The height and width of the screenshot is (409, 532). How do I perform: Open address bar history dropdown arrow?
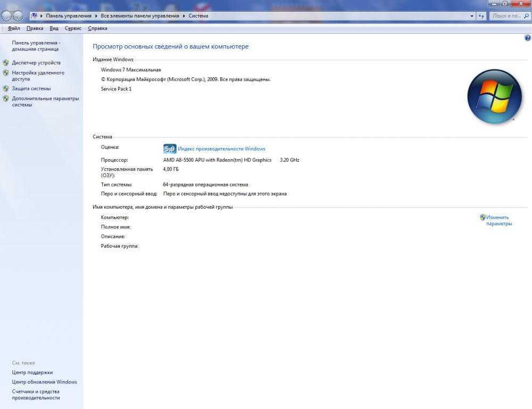point(471,16)
